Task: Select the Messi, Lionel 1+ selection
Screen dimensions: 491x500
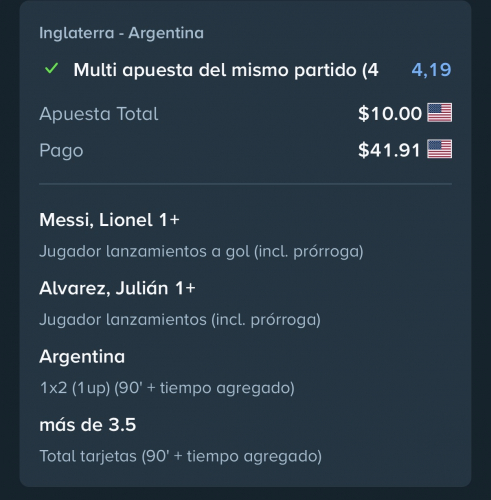Action: click(x=109, y=220)
